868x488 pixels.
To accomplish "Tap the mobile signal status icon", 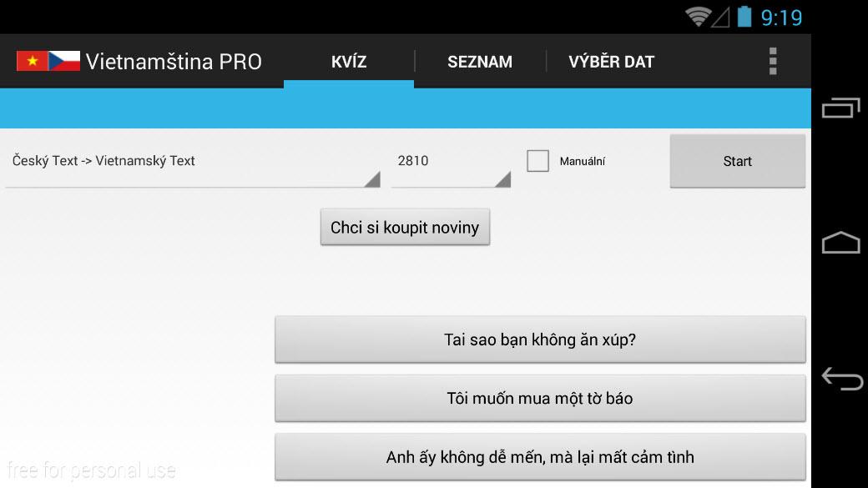I will tap(720, 18).
